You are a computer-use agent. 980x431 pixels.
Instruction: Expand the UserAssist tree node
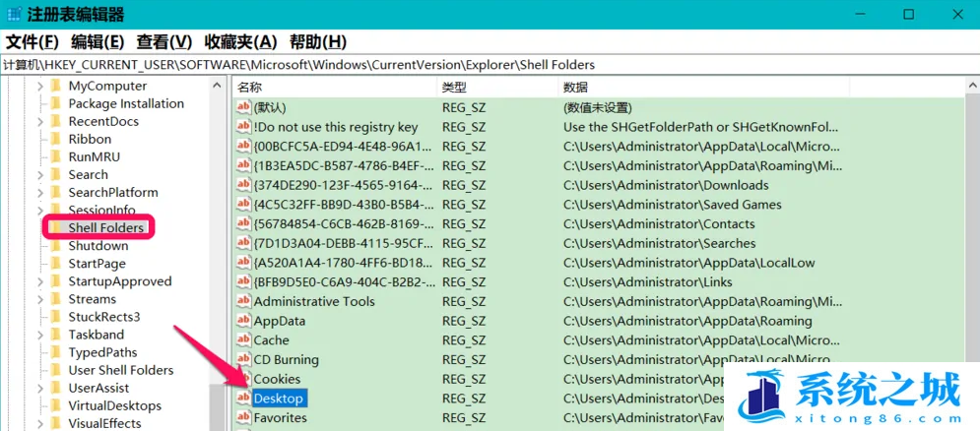click(x=40, y=388)
